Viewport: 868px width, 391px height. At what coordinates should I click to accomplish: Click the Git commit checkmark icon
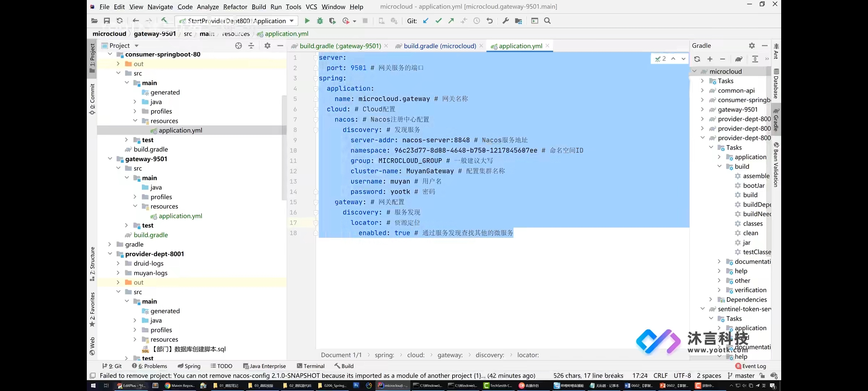[438, 21]
